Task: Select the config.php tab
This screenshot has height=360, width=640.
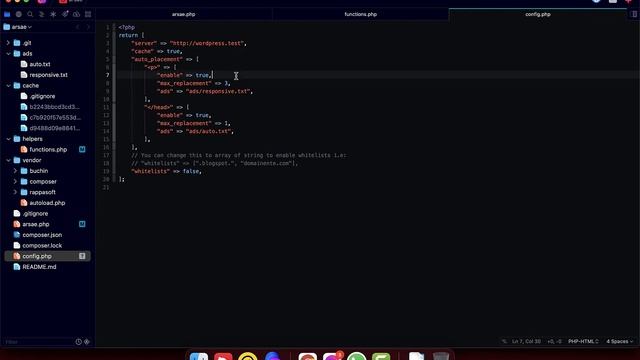Action: click(538, 14)
